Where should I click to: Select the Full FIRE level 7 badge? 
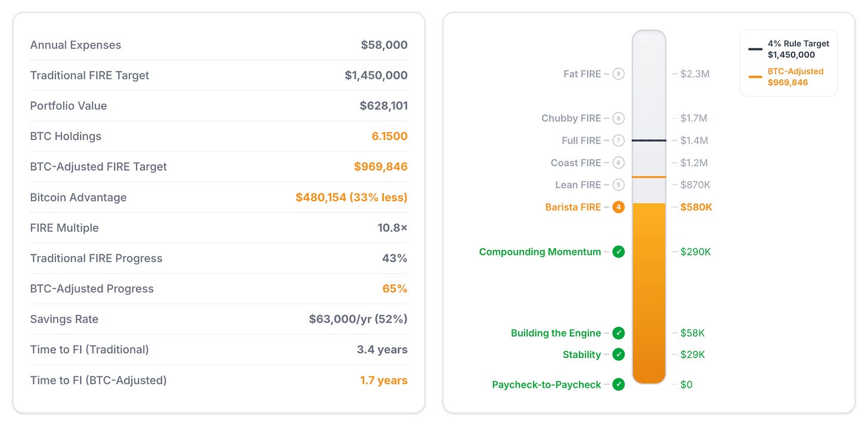coord(619,141)
